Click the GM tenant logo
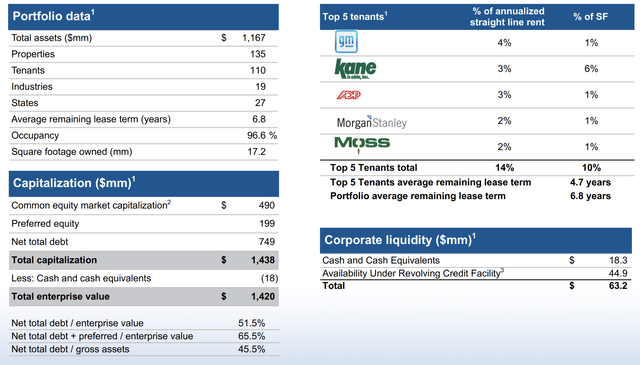Image resolution: width=640 pixels, height=365 pixels. (346, 42)
